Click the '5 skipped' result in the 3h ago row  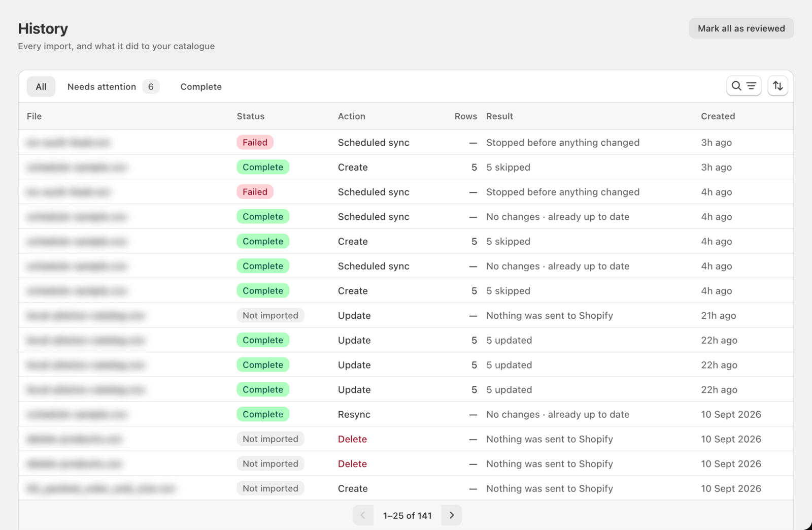point(508,167)
